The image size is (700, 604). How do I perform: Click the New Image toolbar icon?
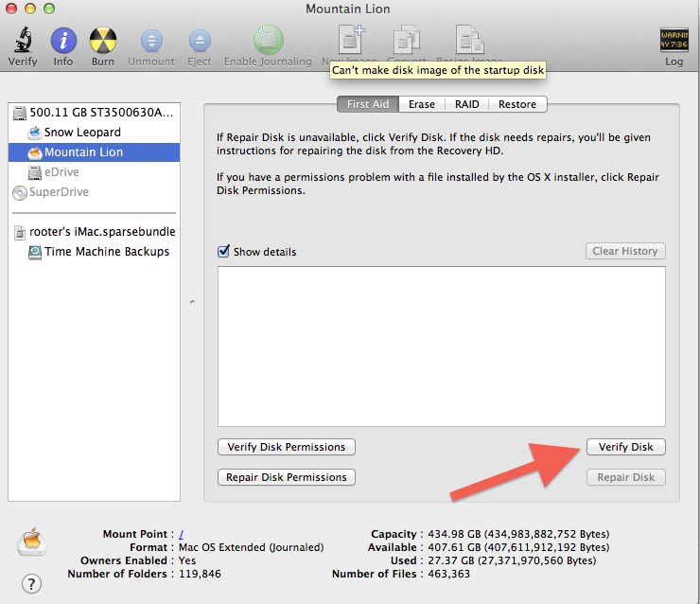(x=351, y=40)
